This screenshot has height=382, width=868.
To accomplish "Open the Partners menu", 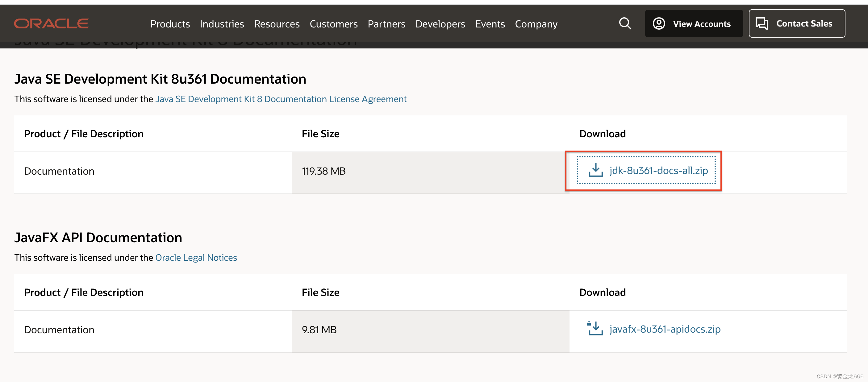I will (386, 24).
